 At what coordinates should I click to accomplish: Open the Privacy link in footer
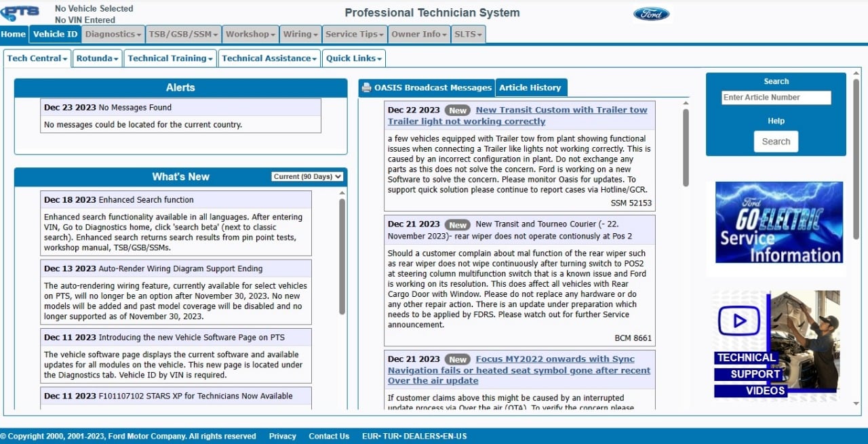282,436
